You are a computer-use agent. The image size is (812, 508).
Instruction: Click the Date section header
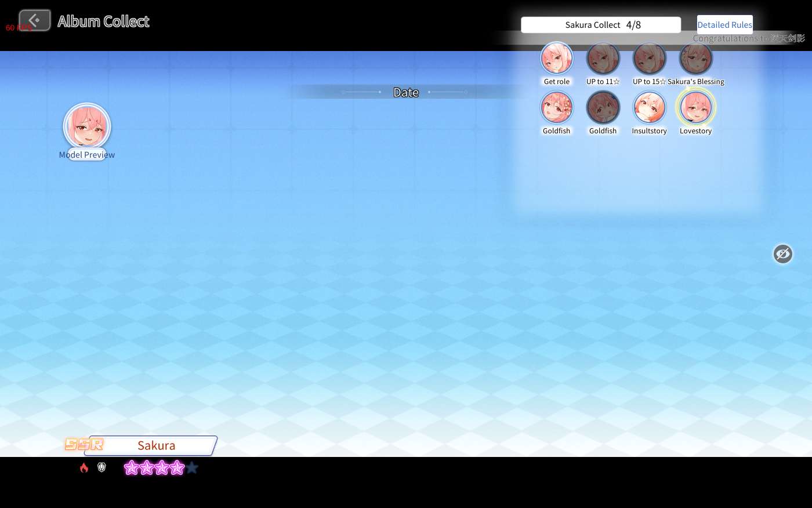(406, 92)
